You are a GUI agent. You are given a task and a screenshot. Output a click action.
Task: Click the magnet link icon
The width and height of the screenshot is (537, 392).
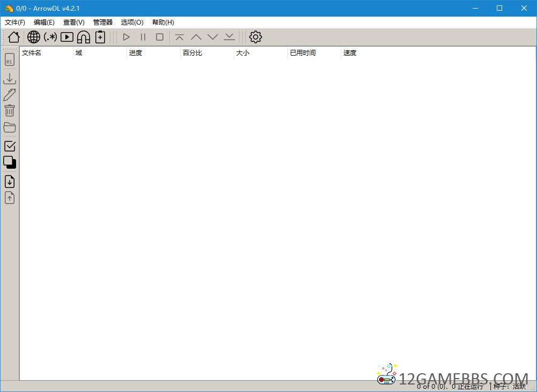pos(84,37)
